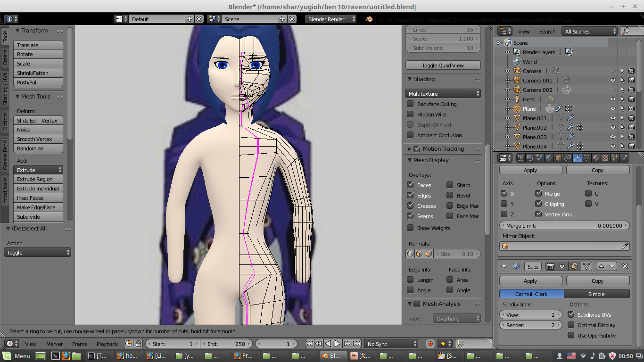Switch to Shading / UVs tab
The image size is (644, 362).
point(5,89)
